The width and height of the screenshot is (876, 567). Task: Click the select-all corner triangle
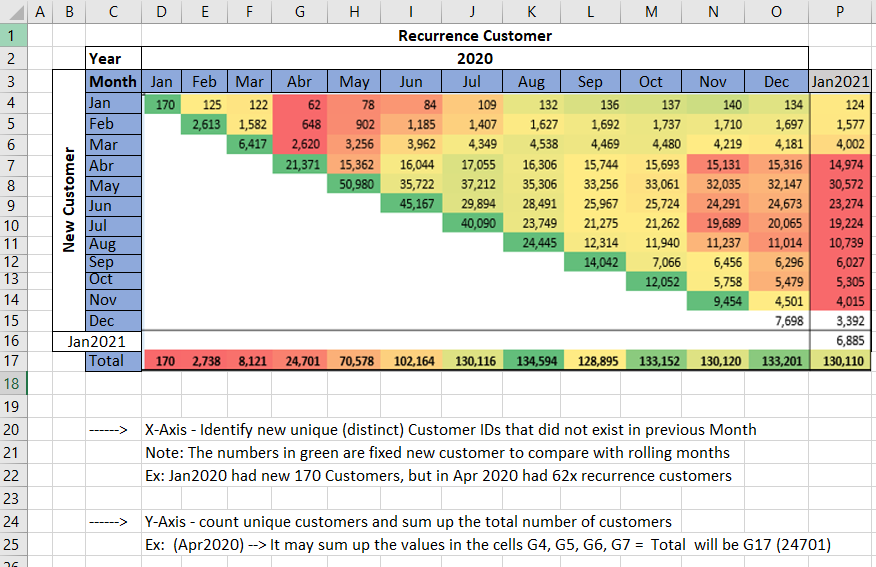pos(12,12)
